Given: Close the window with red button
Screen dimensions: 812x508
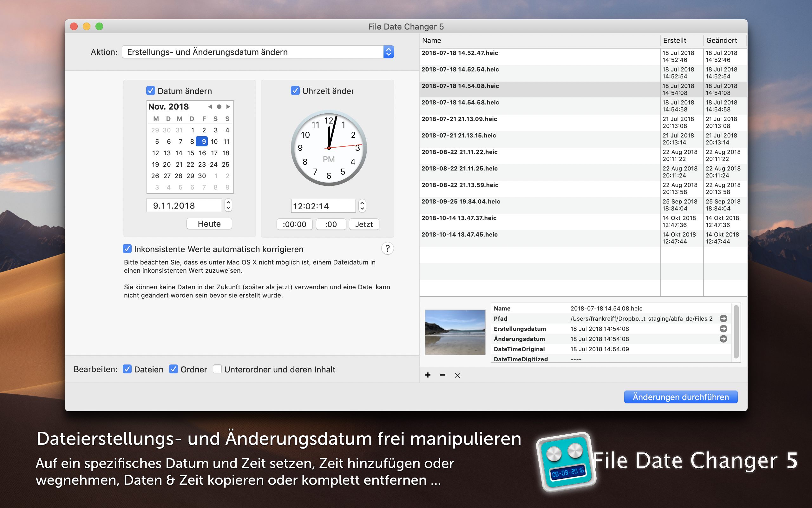Looking at the screenshot, I should pos(74,26).
